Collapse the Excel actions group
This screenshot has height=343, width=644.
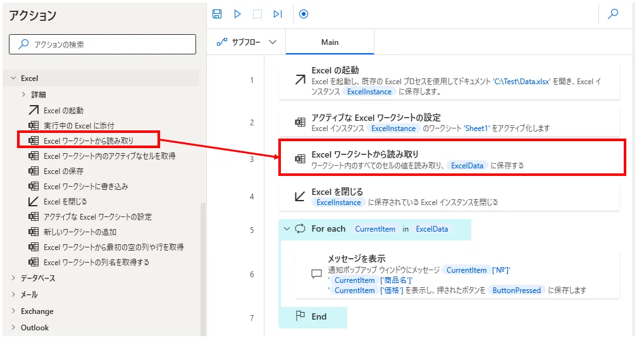(x=13, y=78)
